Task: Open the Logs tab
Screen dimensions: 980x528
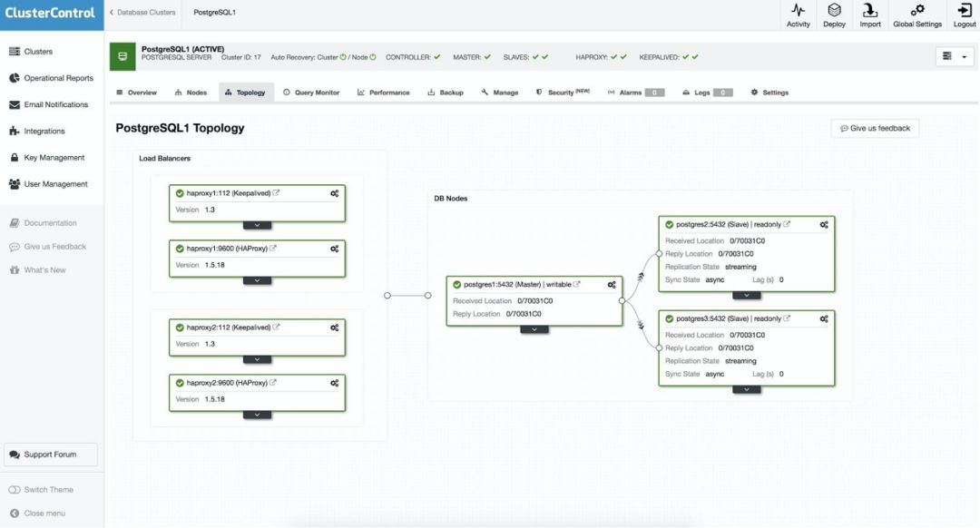Action: pos(708,93)
